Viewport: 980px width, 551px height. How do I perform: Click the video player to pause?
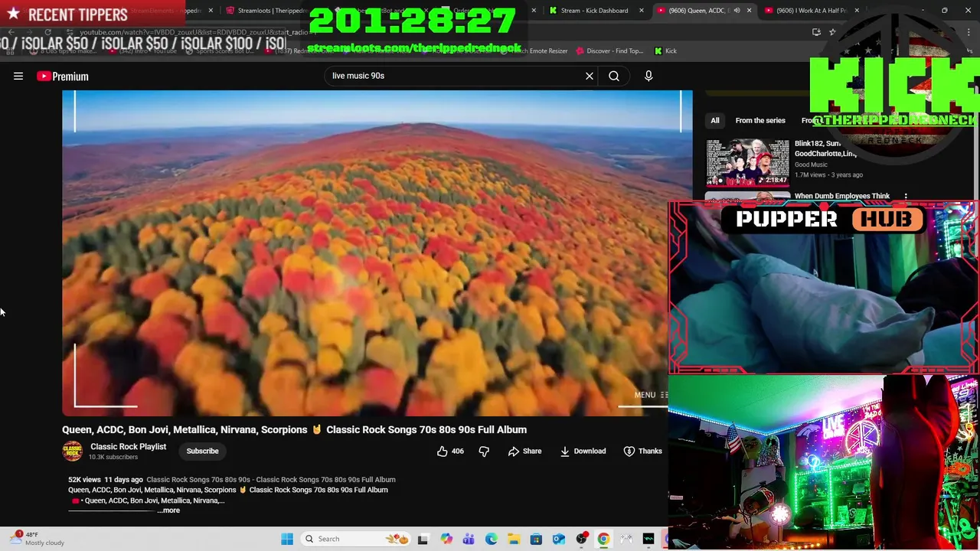tap(377, 253)
